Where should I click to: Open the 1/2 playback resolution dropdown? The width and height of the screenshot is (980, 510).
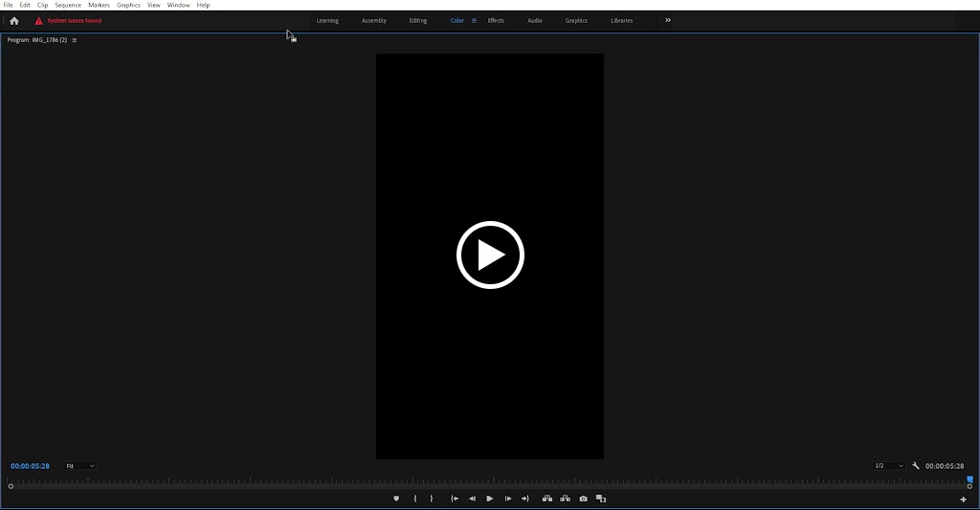tap(888, 466)
